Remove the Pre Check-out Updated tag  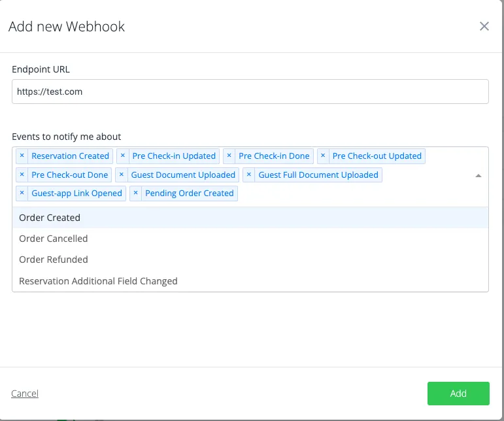coord(323,156)
